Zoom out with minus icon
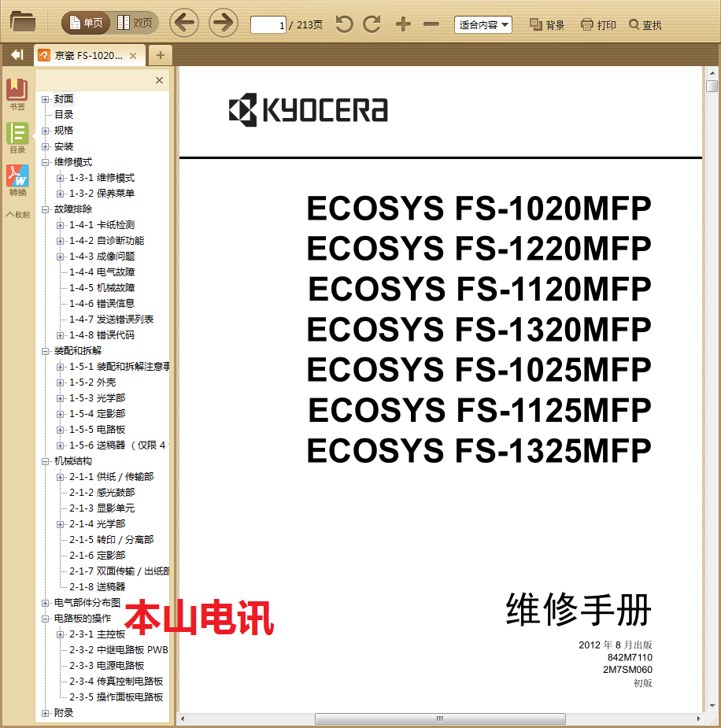 point(431,24)
